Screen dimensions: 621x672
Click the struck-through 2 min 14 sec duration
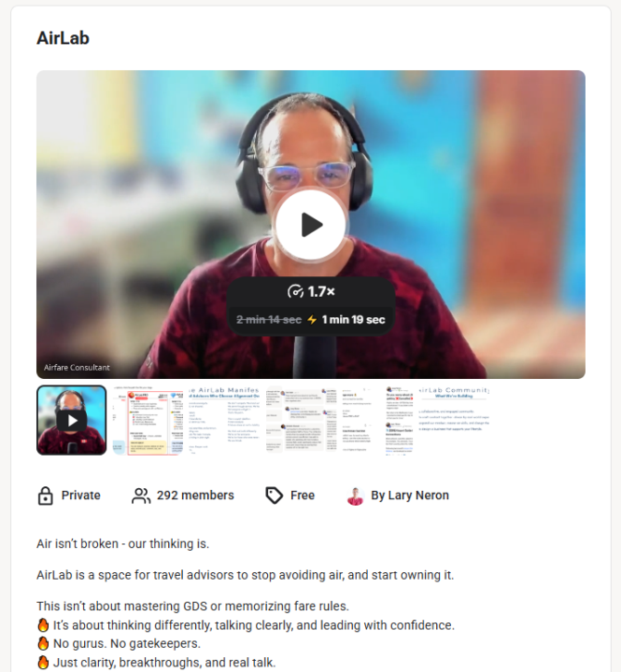pos(269,320)
